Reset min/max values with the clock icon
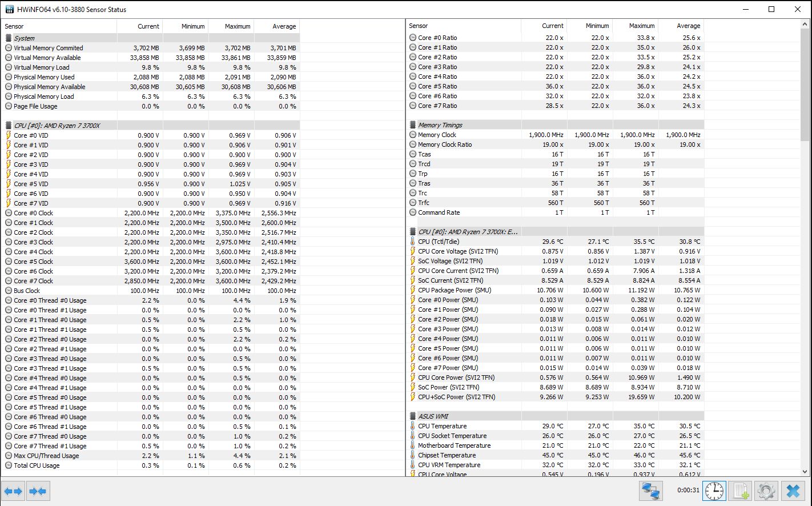Image resolution: width=812 pixels, height=506 pixels. pyautogui.click(x=714, y=491)
